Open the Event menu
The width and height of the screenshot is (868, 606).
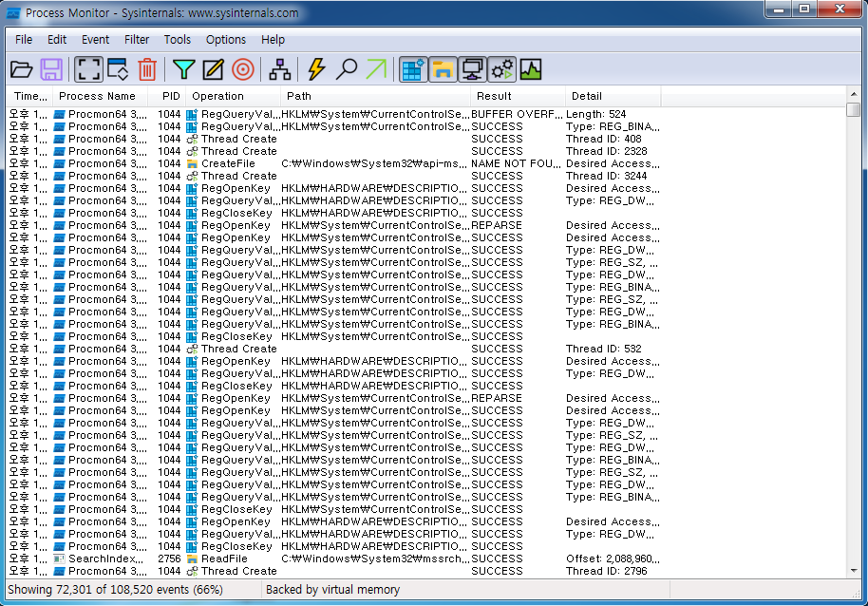[x=95, y=40]
